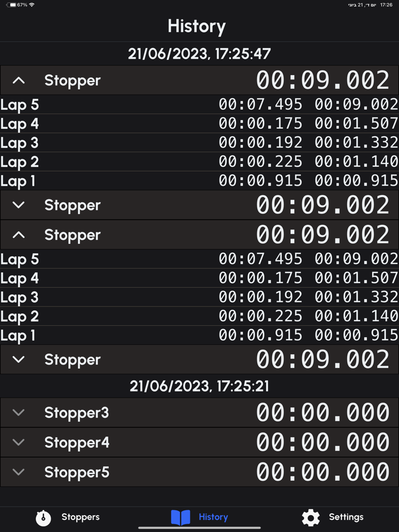Expand the collapsed Stopper below Lap 1

[x=19, y=205]
